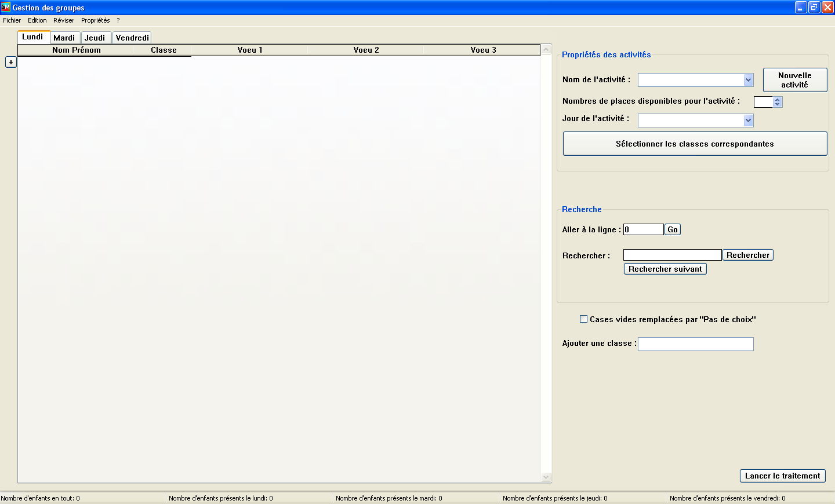Click Sélectionner les classes correspondantes

click(695, 143)
